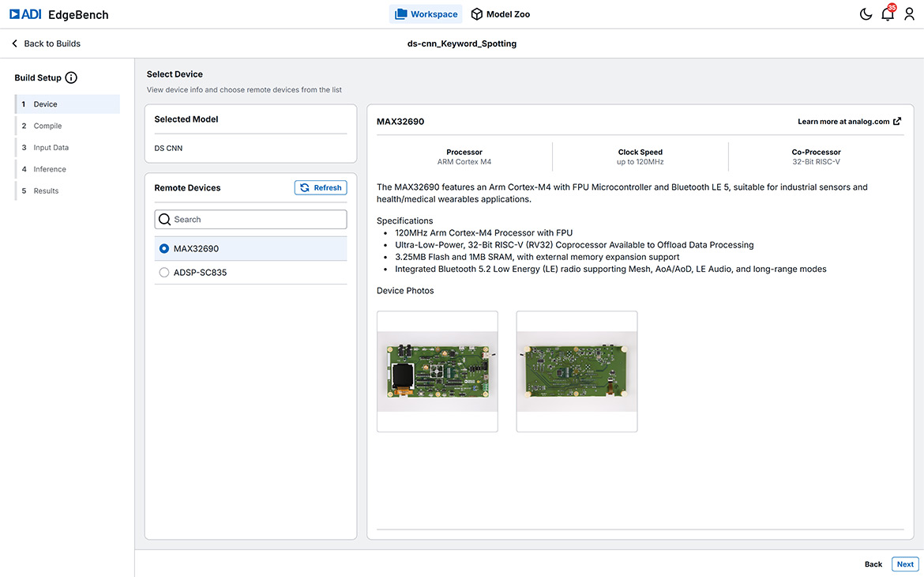The height and width of the screenshot is (577, 924).
Task: Toggle dark mode moon icon
Action: [866, 14]
